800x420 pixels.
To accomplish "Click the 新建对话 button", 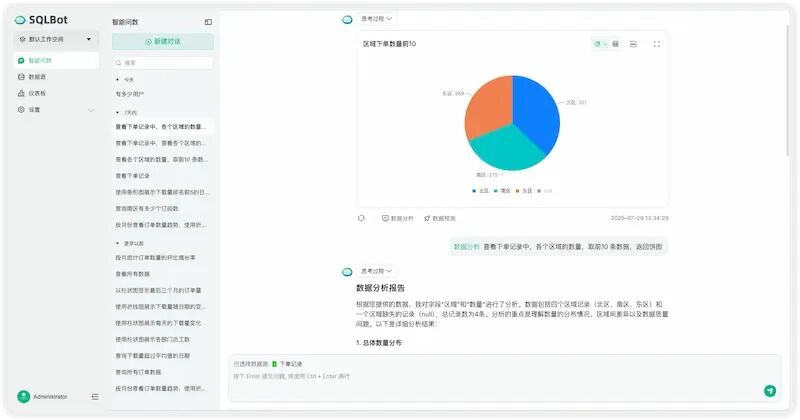I will click(163, 41).
